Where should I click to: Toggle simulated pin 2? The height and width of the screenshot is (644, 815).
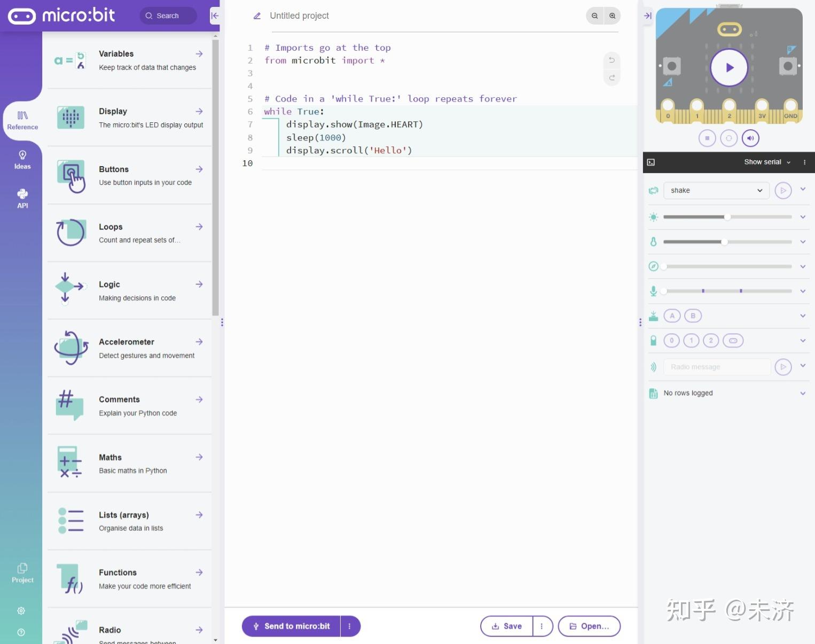point(711,341)
